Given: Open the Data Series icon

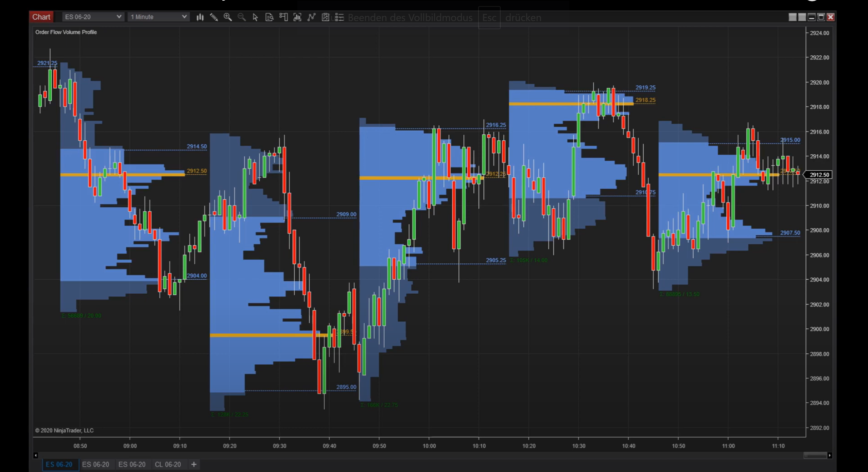Looking at the screenshot, I should tap(297, 17).
